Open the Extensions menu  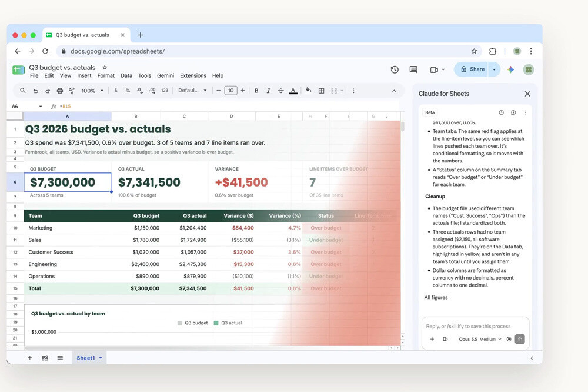point(193,75)
